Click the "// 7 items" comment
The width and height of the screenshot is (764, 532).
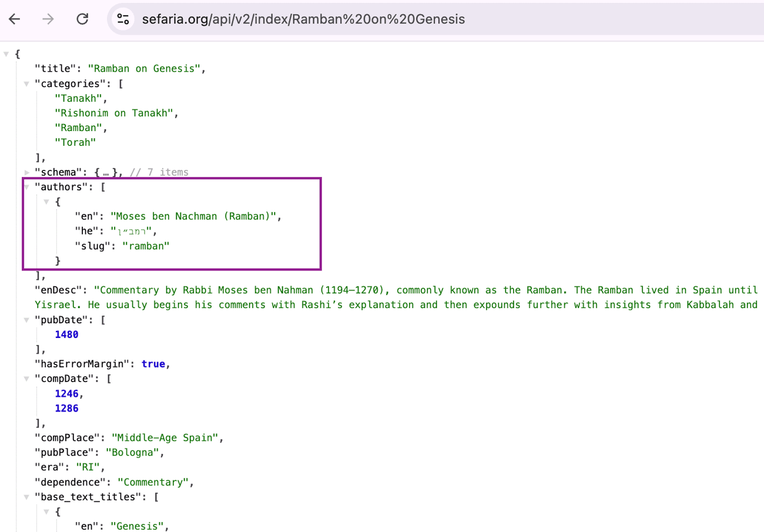click(159, 172)
